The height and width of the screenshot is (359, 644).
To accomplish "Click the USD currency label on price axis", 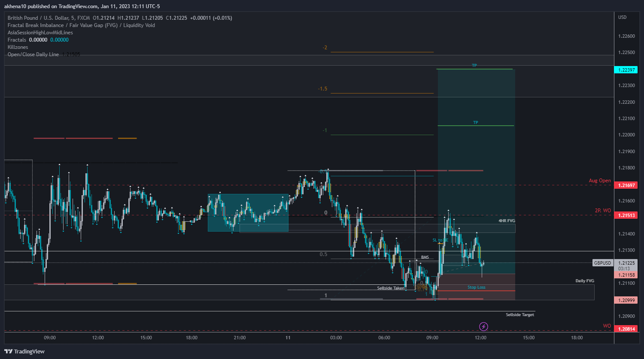I will [x=623, y=17].
